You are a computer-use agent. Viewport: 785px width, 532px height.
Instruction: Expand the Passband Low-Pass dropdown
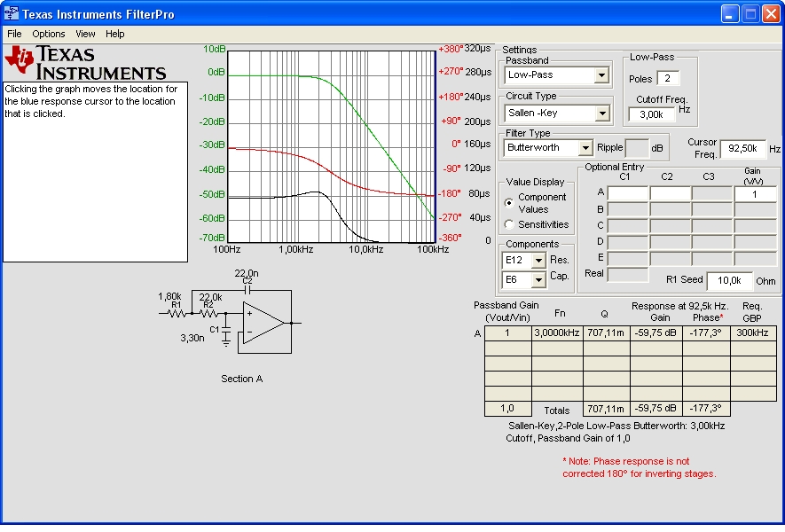[x=601, y=75]
